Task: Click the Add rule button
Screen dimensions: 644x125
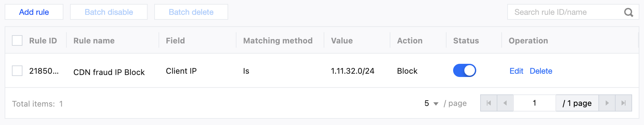Action: 34,12
